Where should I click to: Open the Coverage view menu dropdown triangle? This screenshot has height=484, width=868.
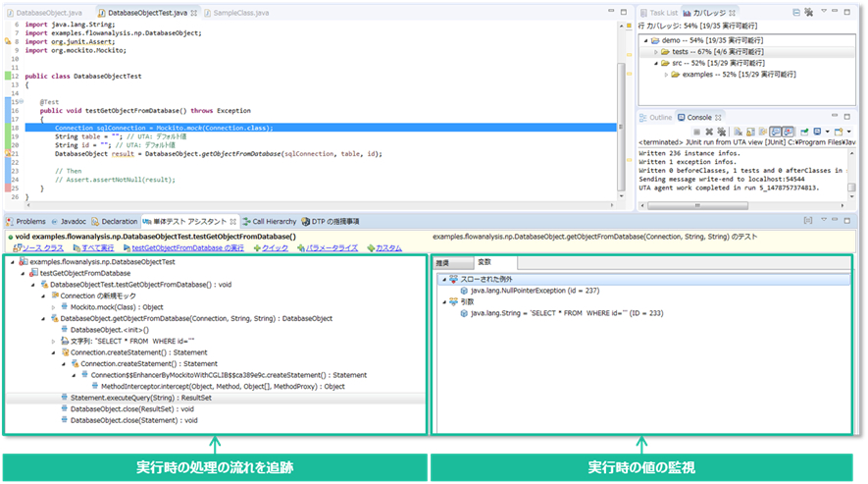823,11
